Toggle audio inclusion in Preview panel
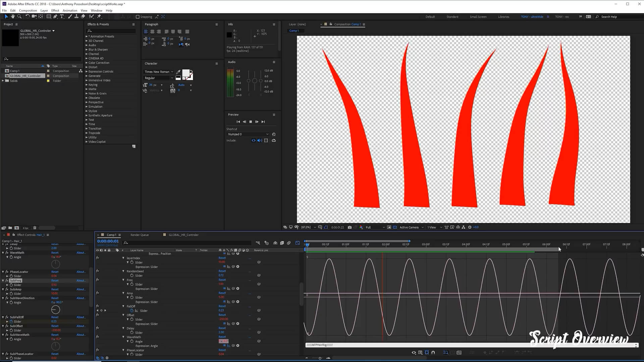644x362 pixels. click(260, 140)
